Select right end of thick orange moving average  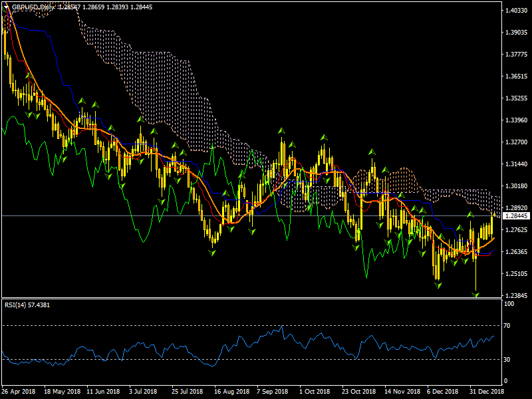493,238
